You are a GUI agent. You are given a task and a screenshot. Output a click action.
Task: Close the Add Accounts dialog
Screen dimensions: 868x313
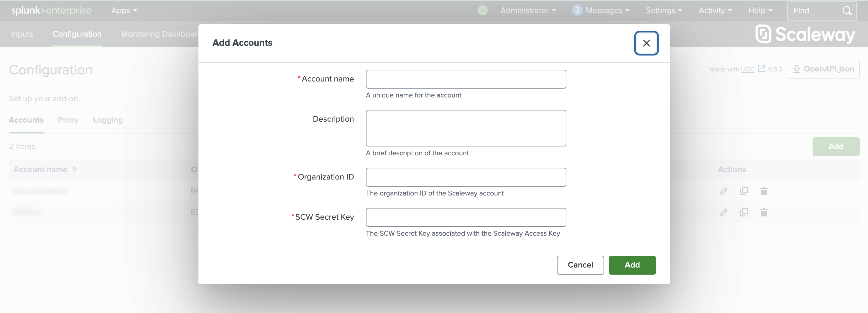point(646,43)
